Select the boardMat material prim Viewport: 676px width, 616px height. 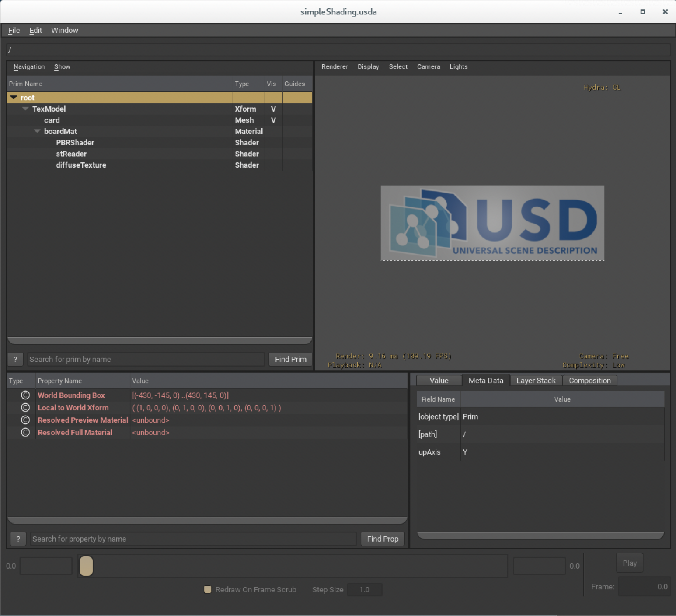160,131
